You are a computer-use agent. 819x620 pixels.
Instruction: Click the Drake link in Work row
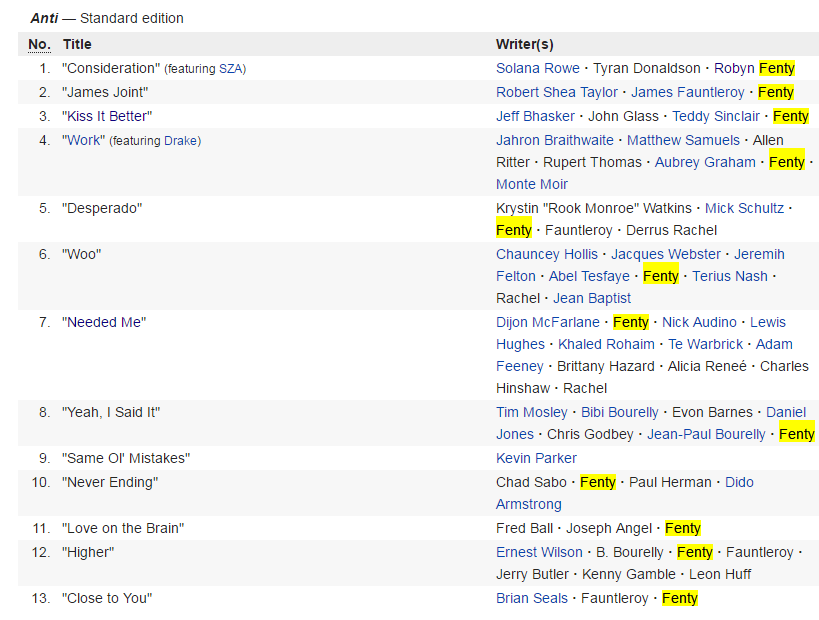pyautogui.click(x=181, y=141)
